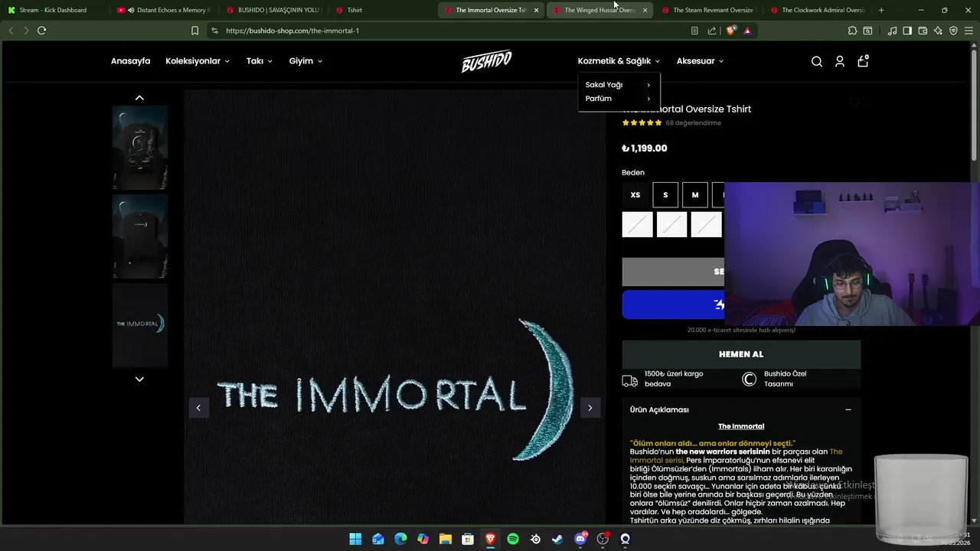Expand the Takı menu
The image size is (980, 551).
(260, 61)
